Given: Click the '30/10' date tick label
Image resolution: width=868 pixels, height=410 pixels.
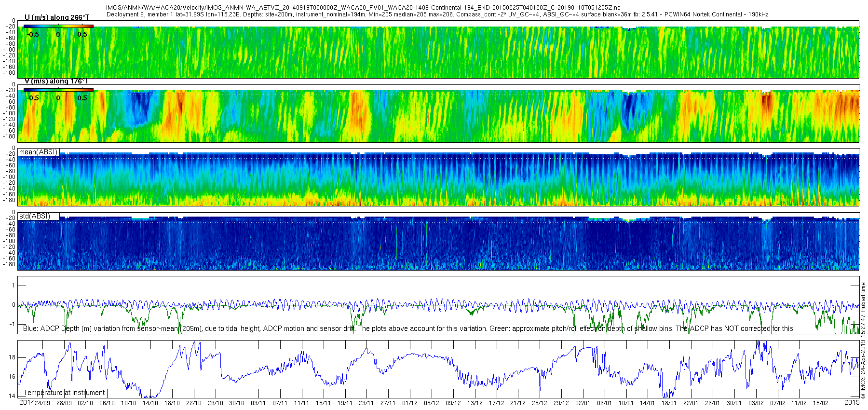Looking at the screenshot, I should point(237,403).
